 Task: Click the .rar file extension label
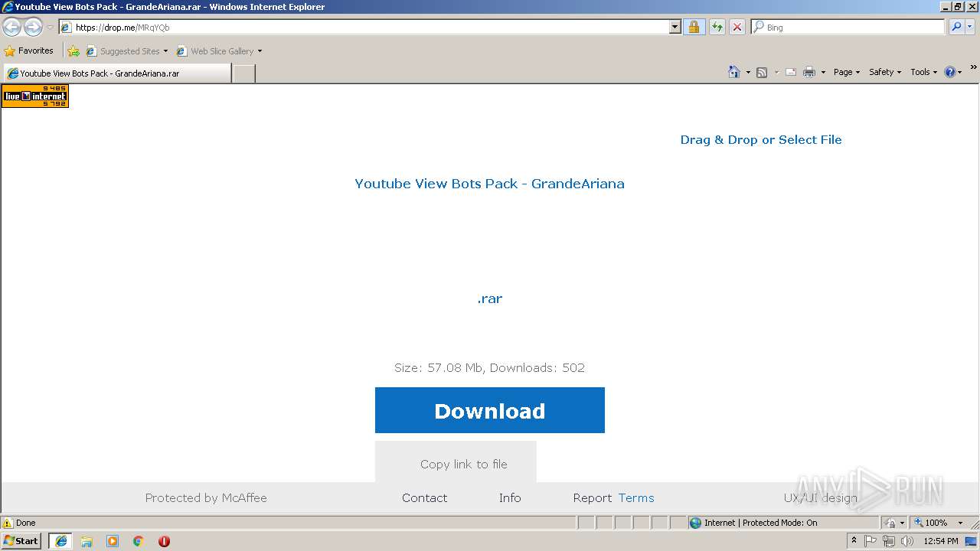click(490, 298)
